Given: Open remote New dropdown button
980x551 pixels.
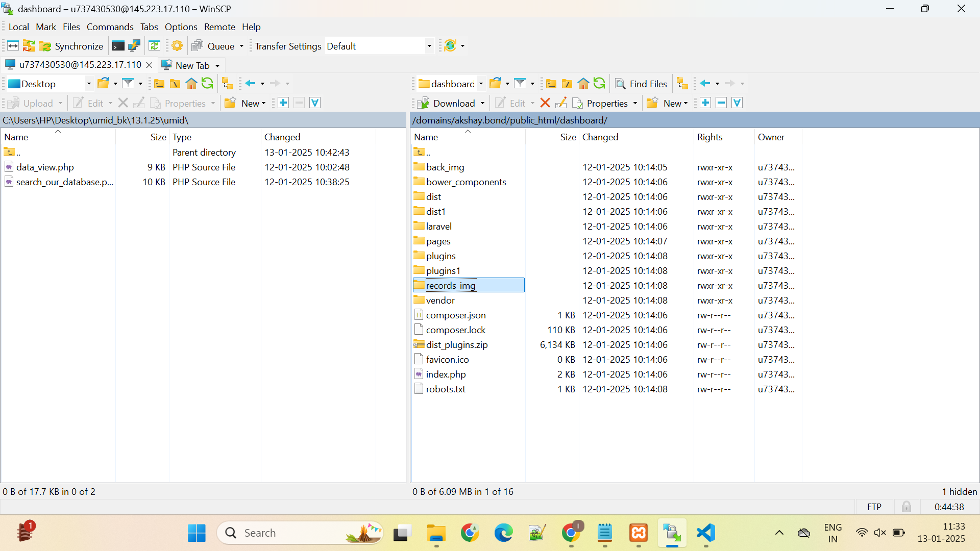Looking at the screenshot, I should pyautogui.click(x=668, y=103).
